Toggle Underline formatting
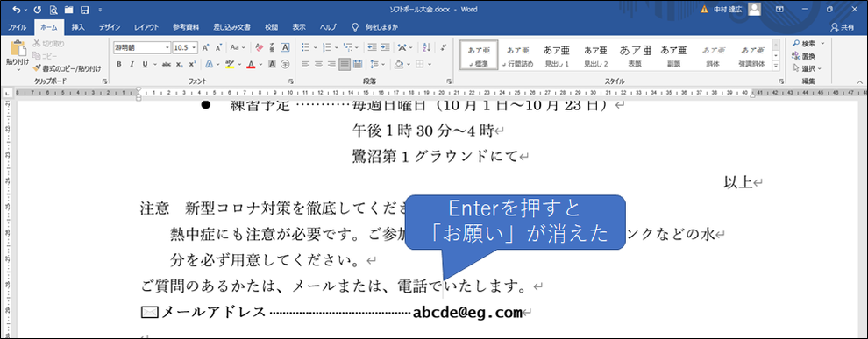Screen dimensions: 868x339 tap(145, 64)
